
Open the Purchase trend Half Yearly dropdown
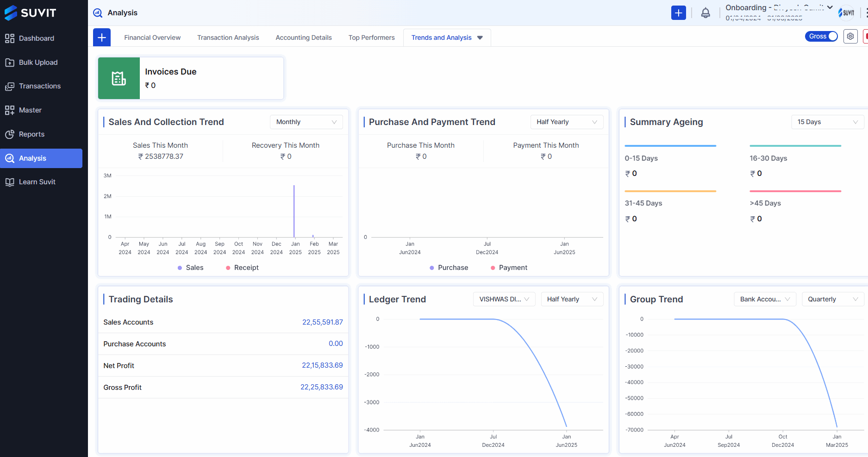(x=567, y=122)
